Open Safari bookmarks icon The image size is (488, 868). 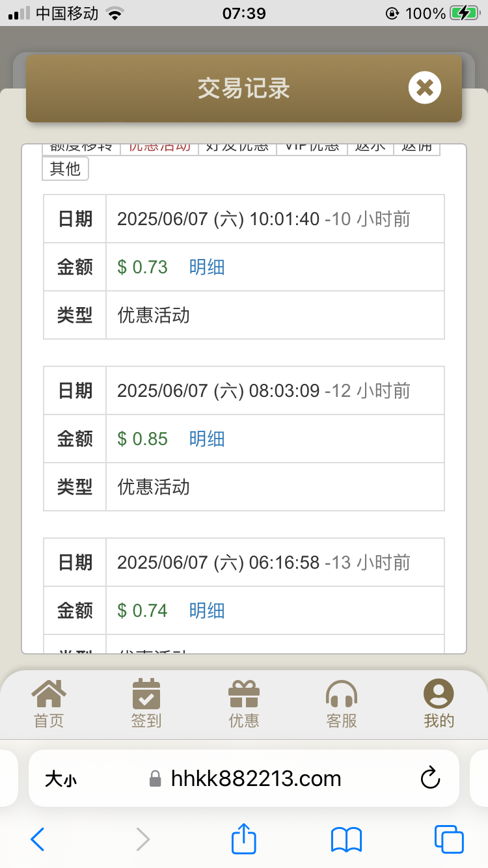(346, 839)
